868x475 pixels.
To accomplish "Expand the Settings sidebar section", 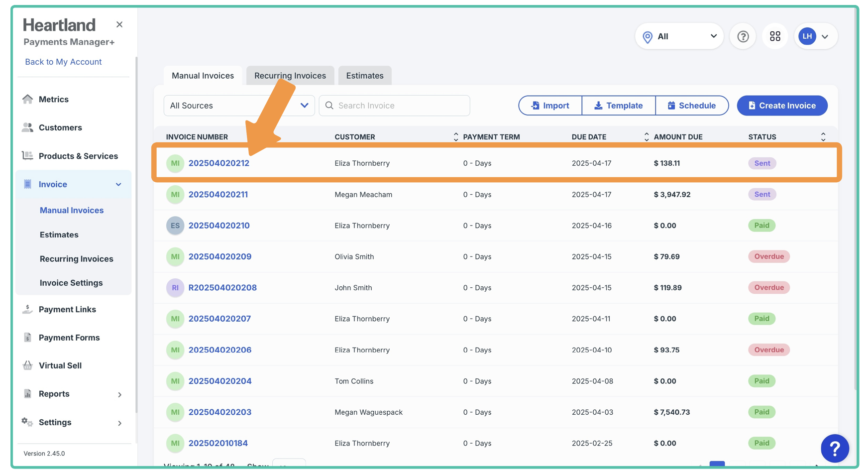I will pos(119,423).
